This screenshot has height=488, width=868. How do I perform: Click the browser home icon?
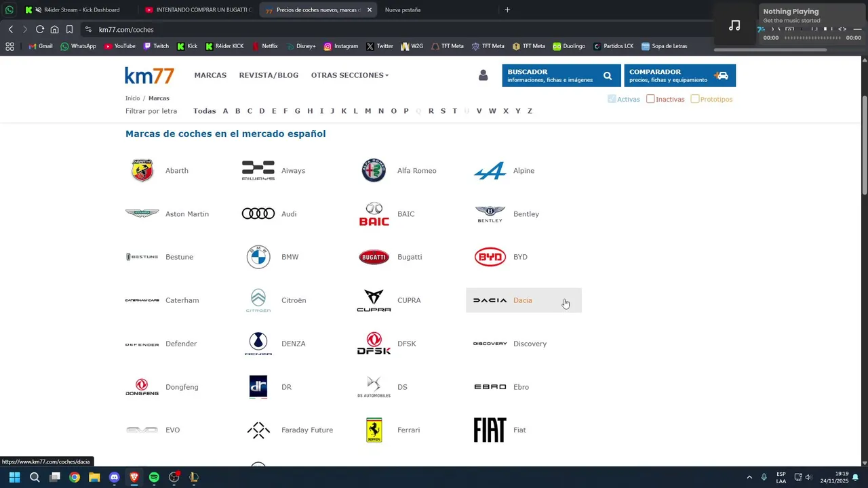click(55, 29)
